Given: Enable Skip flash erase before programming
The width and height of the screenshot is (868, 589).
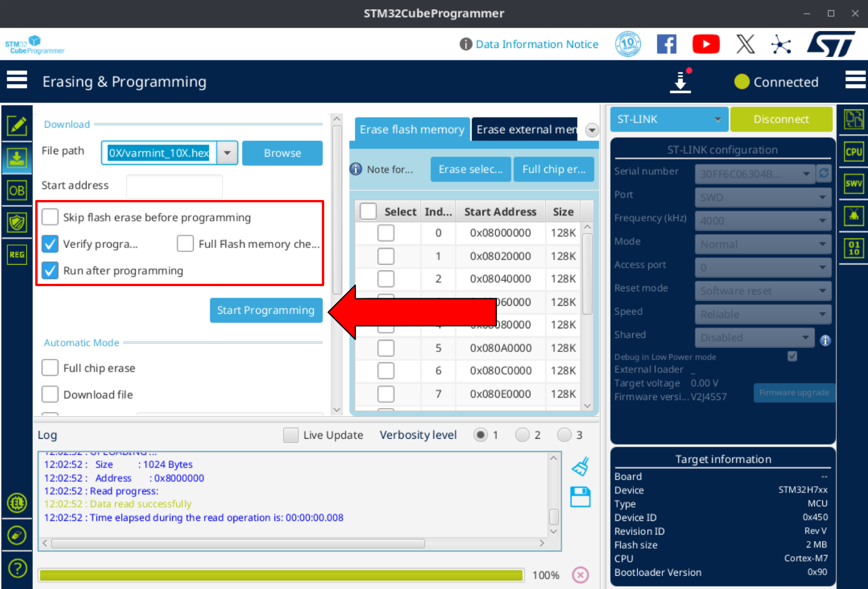Looking at the screenshot, I should click(x=50, y=217).
